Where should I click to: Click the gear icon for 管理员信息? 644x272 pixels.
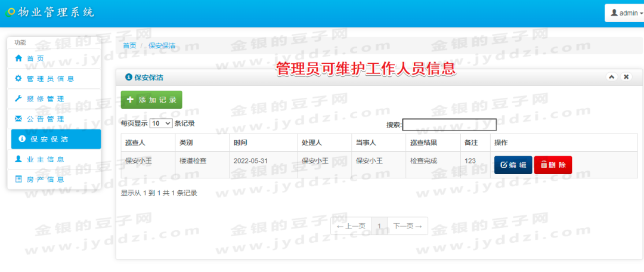[18, 79]
